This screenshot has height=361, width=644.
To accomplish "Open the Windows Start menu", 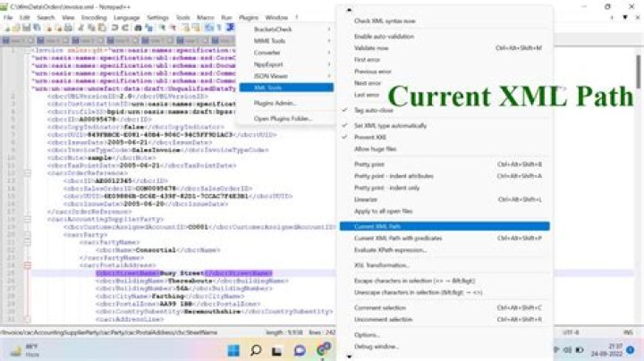I will 233,350.
